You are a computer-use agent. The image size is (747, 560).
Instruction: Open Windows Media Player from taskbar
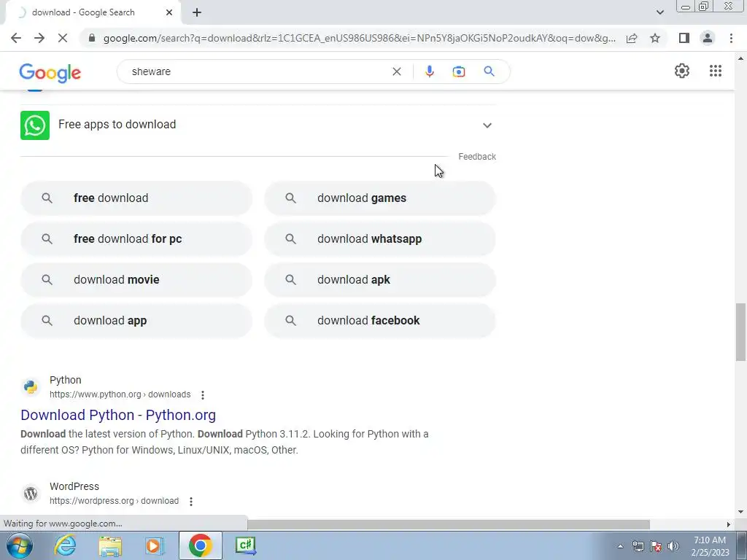click(155, 545)
